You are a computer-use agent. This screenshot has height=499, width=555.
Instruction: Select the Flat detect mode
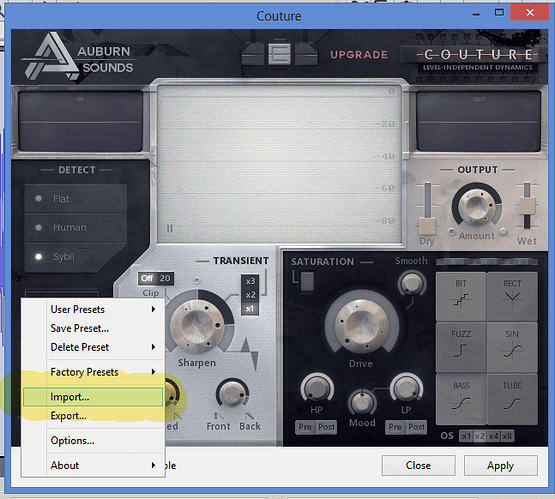pos(76,199)
